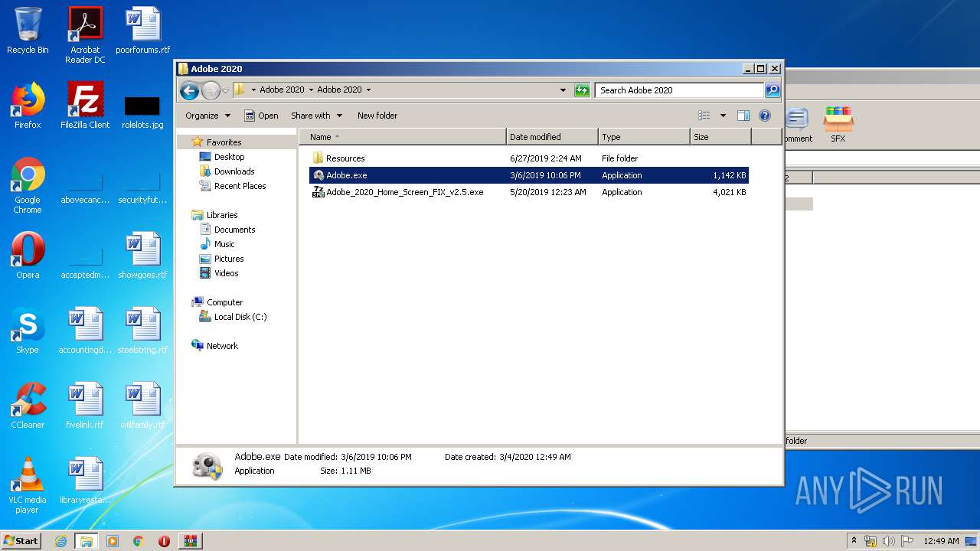Select Adobe_2020_Home_Screen_FIX_v2.5.exe file
Image resolution: width=980 pixels, height=551 pixels.
pyautogui.click(x=528, y=192)
